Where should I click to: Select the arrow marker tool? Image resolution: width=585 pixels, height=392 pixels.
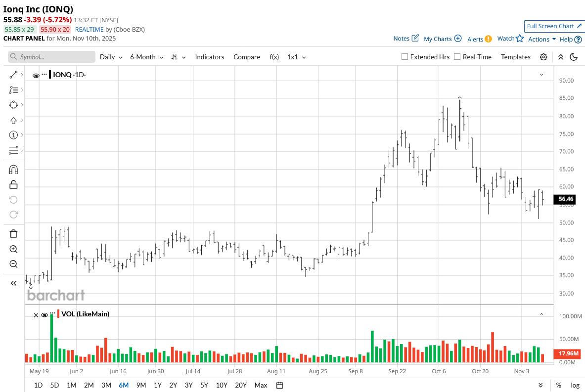13,120
